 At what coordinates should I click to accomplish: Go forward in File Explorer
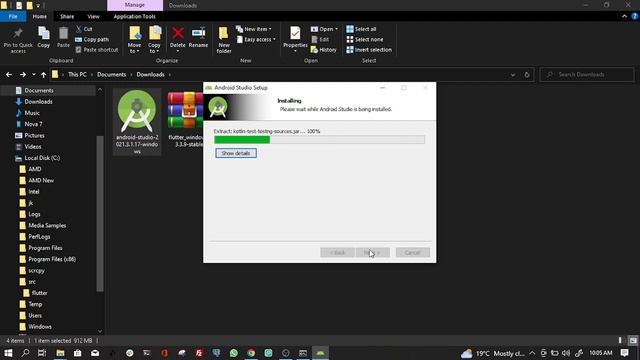click(x=22, y=75)
